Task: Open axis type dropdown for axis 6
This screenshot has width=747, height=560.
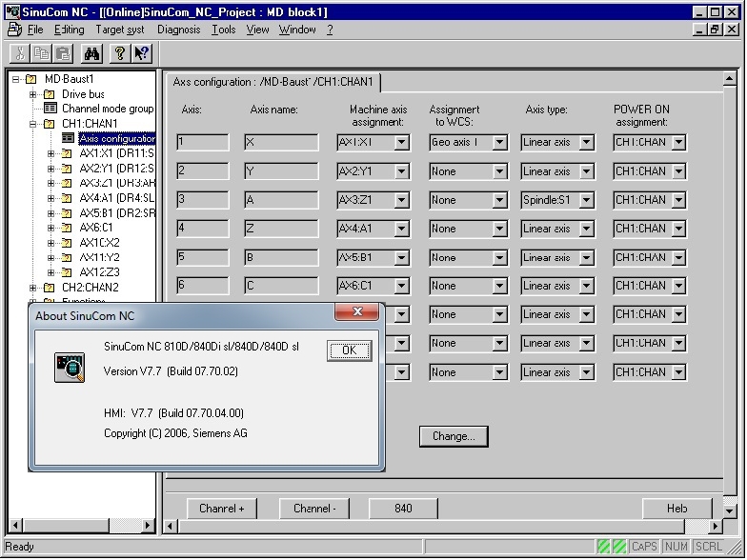Action: click(587, 286)
